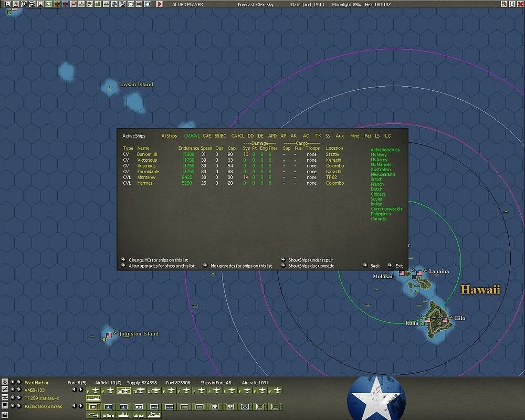Click the aircraft icon beside VMSB-133

click(5, 390)
